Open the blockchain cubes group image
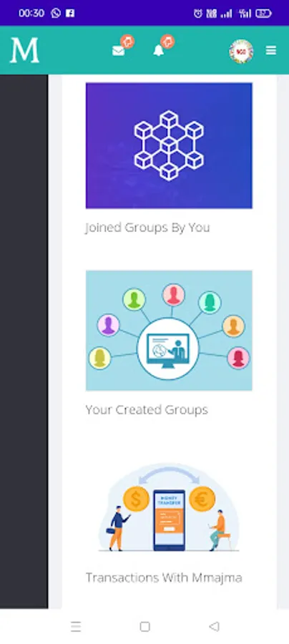 click(x=169, y=145)
